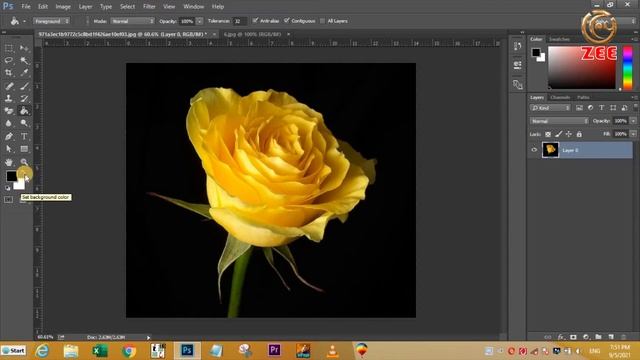Open the File menu
Screen dimensions: 640x360
26,7
